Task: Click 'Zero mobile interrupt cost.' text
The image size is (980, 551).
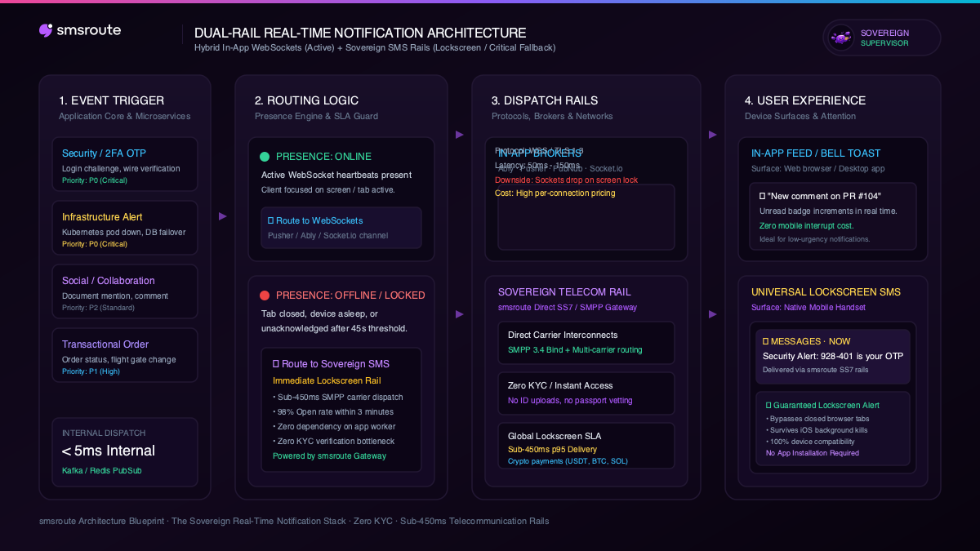Action: pyautogui.click(x=808, y=225)
